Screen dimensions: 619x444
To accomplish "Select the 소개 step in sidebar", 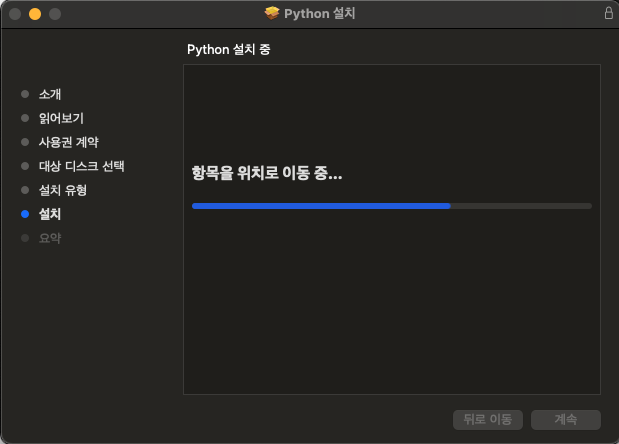I will 50,94.
